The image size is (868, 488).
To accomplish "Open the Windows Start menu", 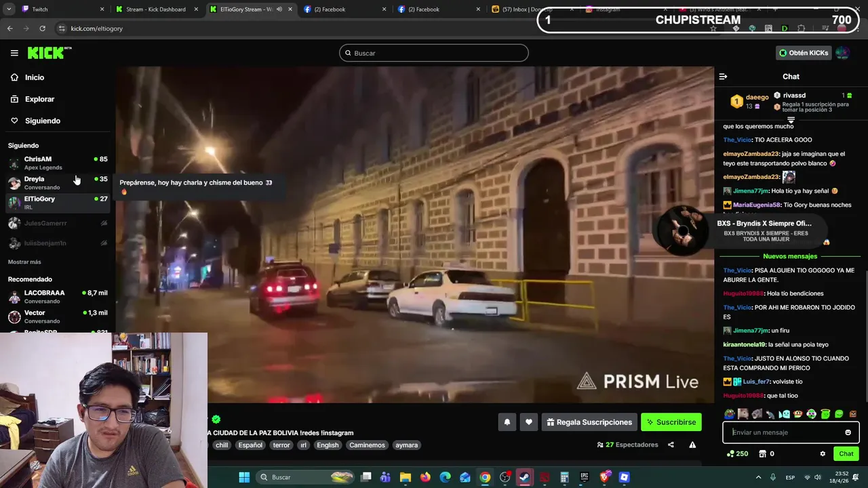I will coord(244,477).
